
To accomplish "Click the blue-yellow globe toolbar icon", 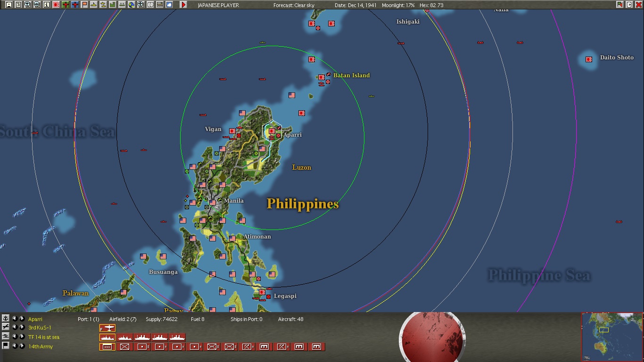I will [131, 5].
